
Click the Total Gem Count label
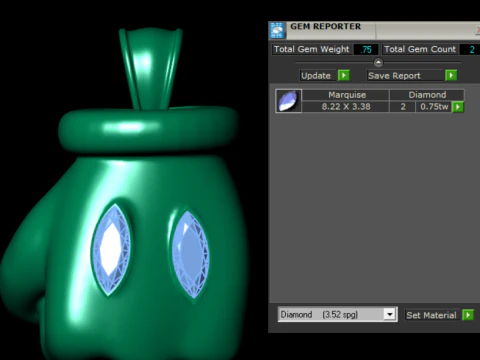click(x=420, y=49)
